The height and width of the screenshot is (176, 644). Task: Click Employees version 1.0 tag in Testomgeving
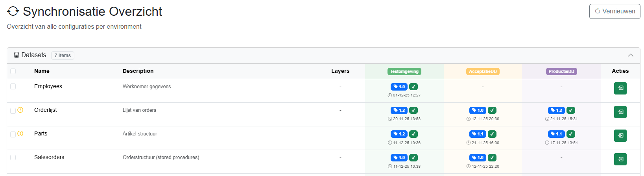399,87
